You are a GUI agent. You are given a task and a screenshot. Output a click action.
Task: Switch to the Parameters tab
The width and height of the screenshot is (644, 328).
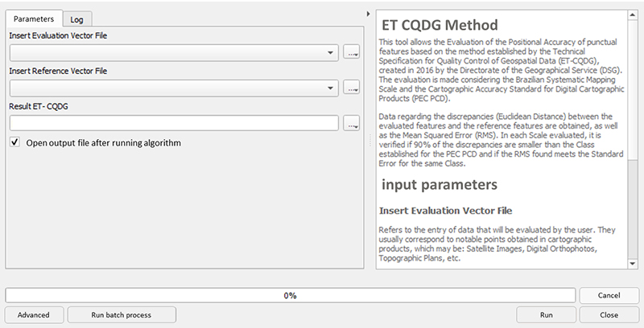point(32,18)
